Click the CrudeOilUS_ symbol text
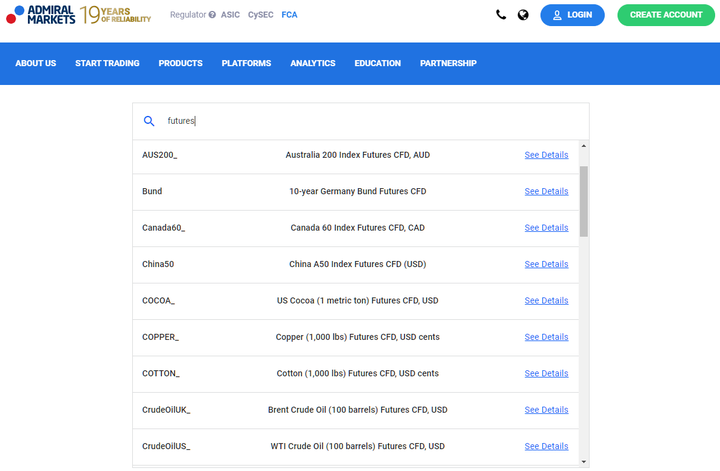720x471 pixels. coord(166,446)
